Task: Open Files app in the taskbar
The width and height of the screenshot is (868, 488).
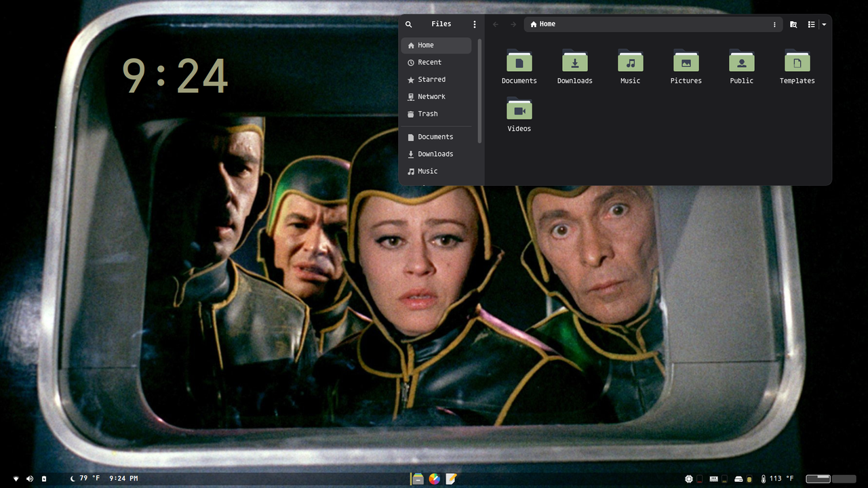Action: tap(417, 479)
